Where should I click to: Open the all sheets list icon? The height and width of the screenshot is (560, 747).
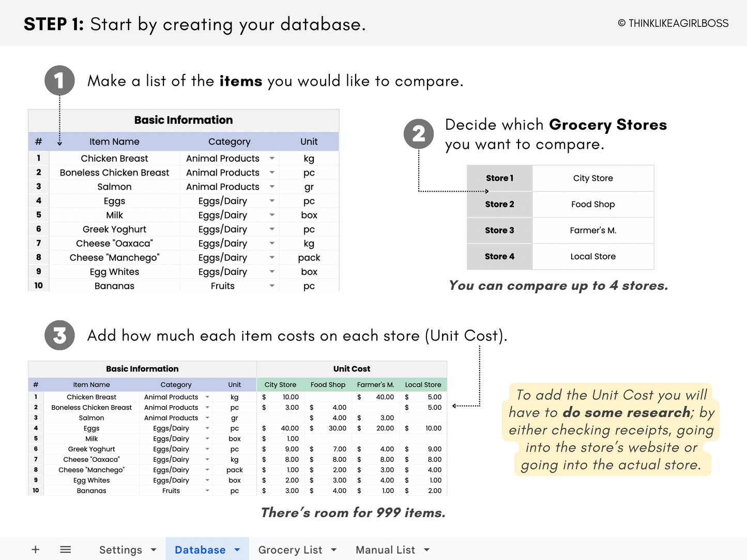click(x=65, y=550)
